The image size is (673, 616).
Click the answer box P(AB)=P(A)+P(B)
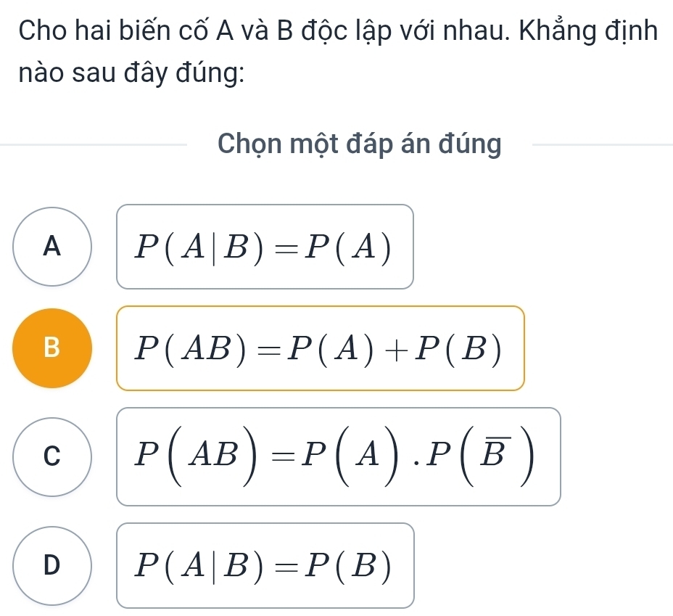pyautogui.click(x=321, y=349)
